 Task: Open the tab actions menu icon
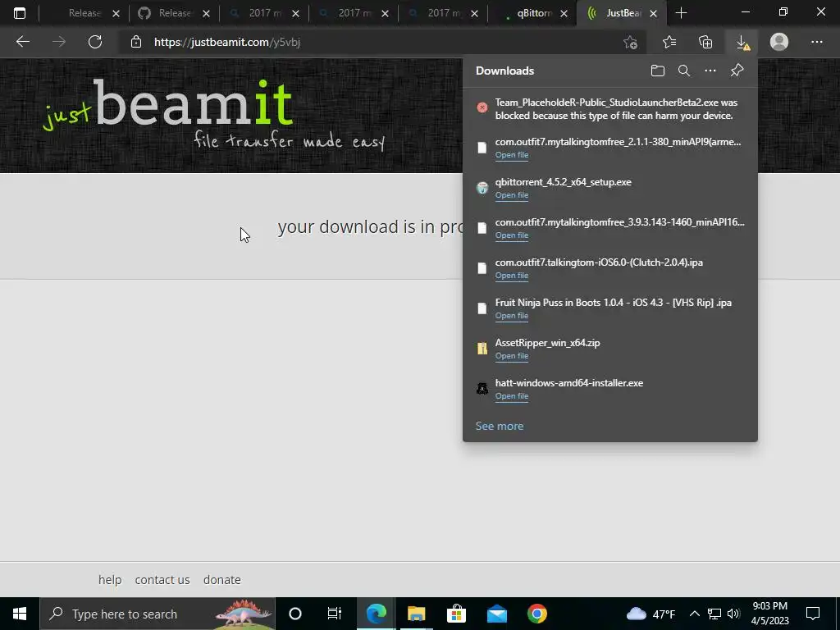coord(20,13)
